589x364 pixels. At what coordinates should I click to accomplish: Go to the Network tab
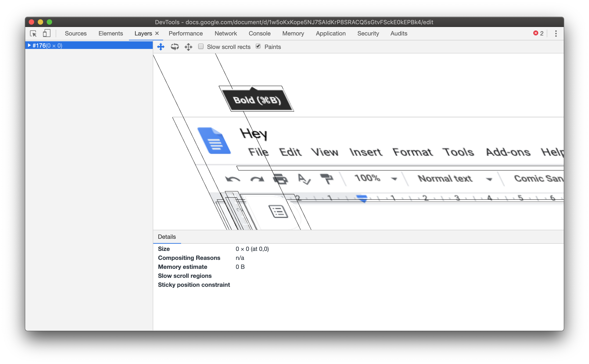pyautogui.click(x=226, y=33)
